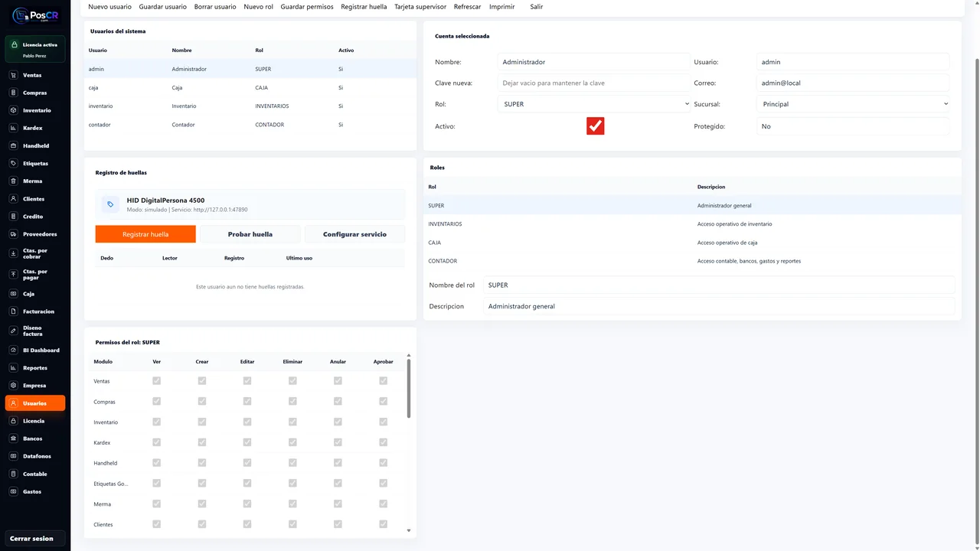Screen dimensions: 980x551
Task: Click the permissions table scrollbar thumb
Action: click(409, 388)
